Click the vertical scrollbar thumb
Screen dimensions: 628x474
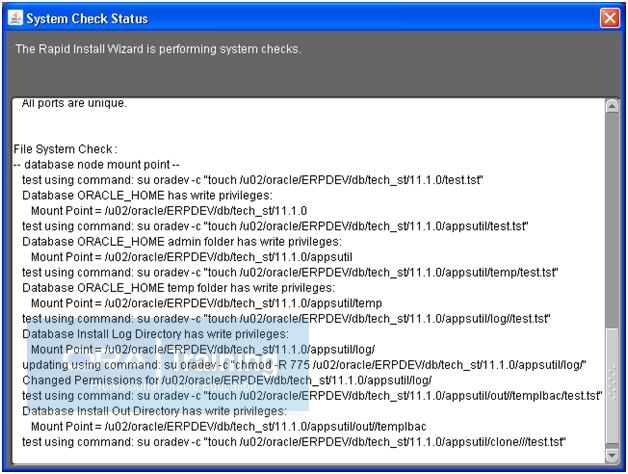pyautogui.click(x=612, y=386)
